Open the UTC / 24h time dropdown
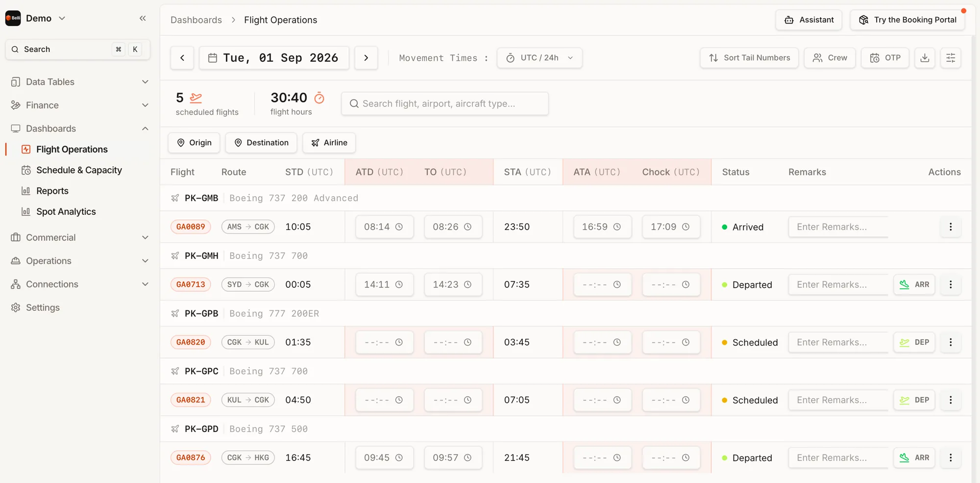980x483 pixels. 539,58
